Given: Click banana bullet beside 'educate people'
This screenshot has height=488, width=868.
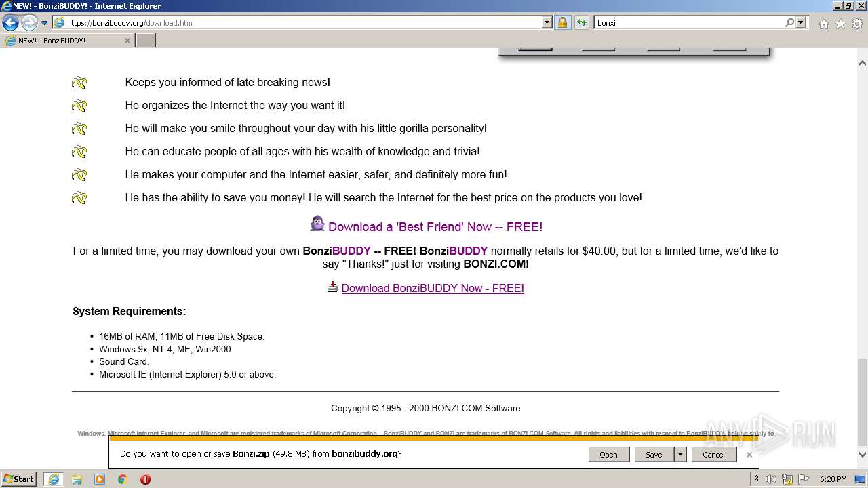Looking at the screenshot, I should point(79,152).
